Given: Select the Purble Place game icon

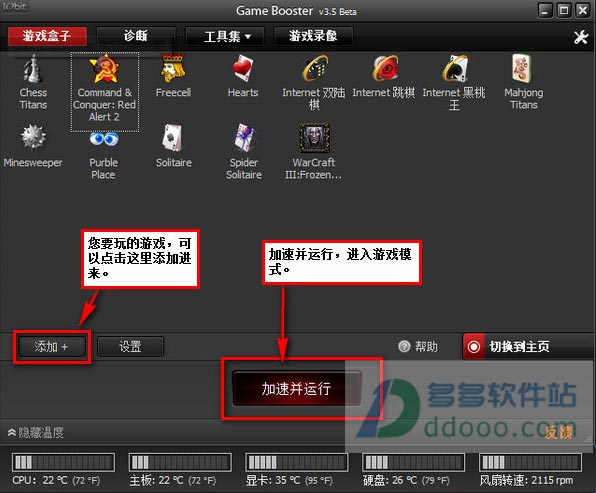Looking at the screenshot, I should coord(104,139).
